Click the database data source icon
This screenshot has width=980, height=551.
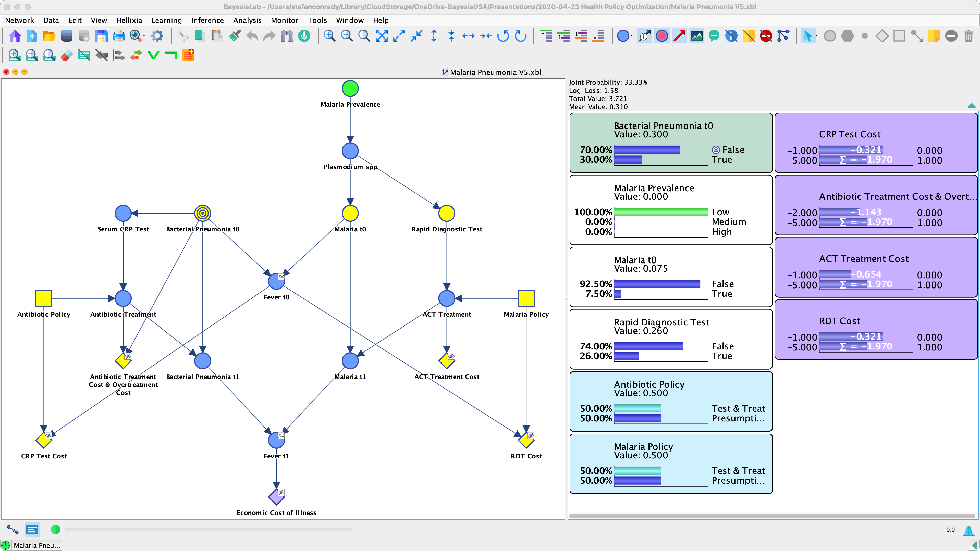pyautogui.click(x=67, y=36)
